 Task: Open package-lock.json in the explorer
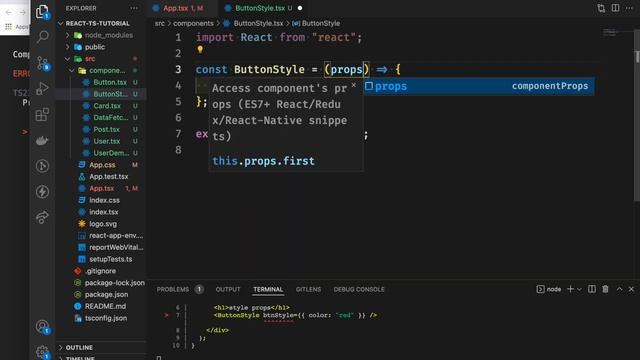pos(115,283)
